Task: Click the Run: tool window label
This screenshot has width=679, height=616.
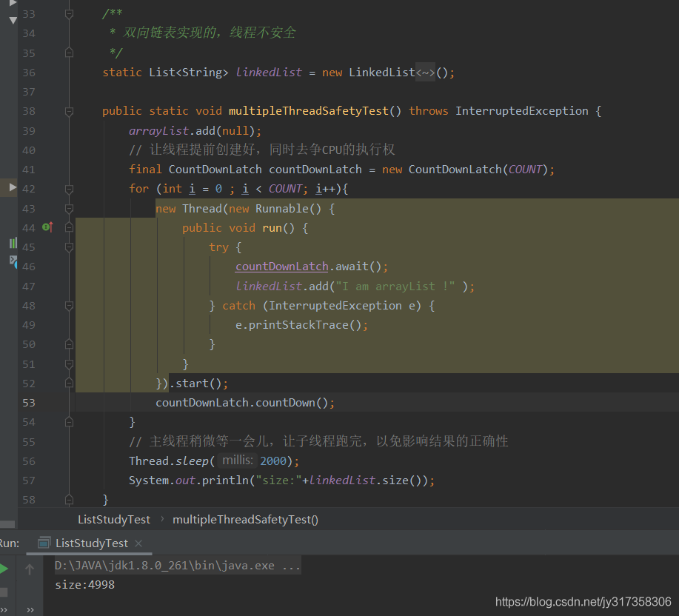Action: click(x=9, y=543)
